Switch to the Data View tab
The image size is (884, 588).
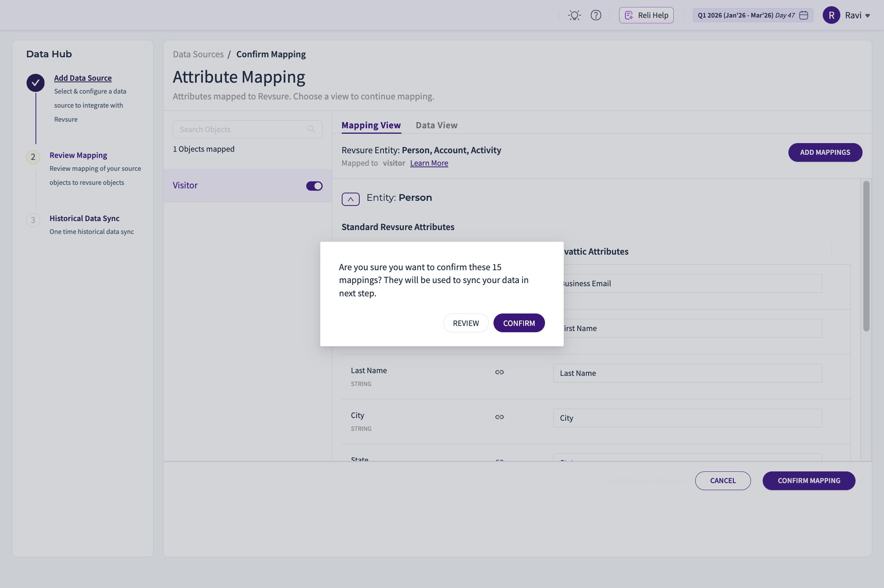click(x=437, y=125)
